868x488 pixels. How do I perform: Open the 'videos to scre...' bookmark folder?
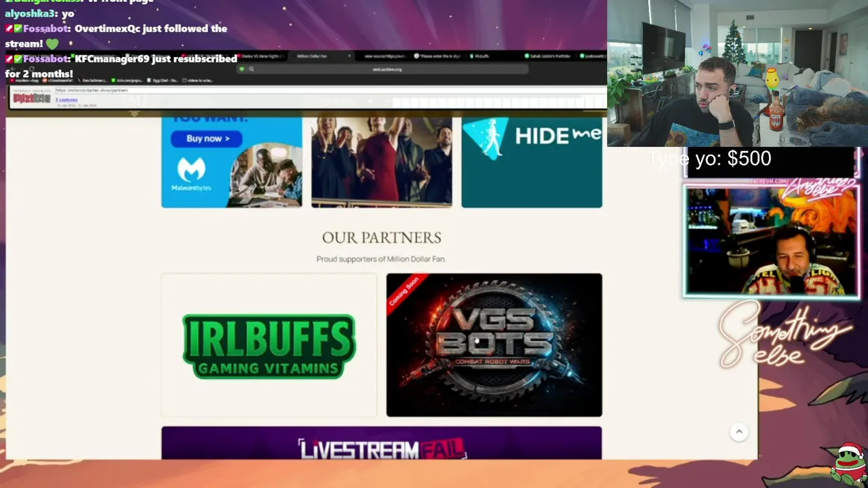pos(198,81)
